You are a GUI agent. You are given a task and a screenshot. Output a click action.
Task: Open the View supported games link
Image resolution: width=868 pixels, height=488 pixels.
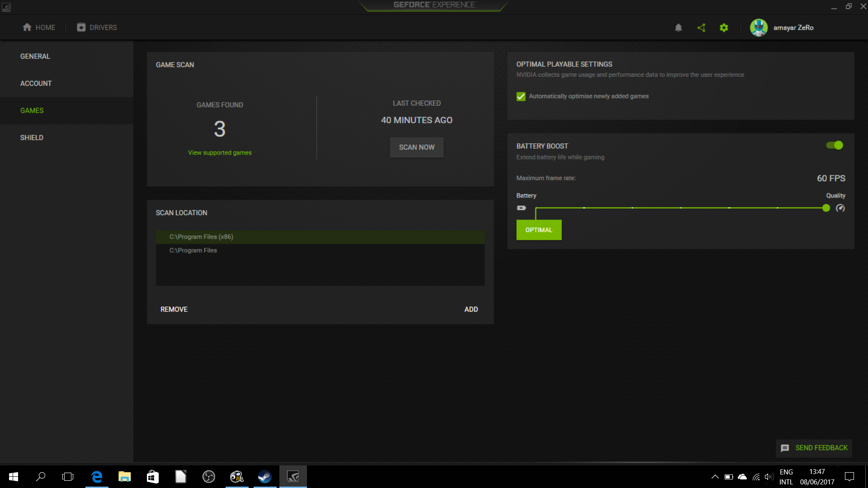tap(220, 153)
